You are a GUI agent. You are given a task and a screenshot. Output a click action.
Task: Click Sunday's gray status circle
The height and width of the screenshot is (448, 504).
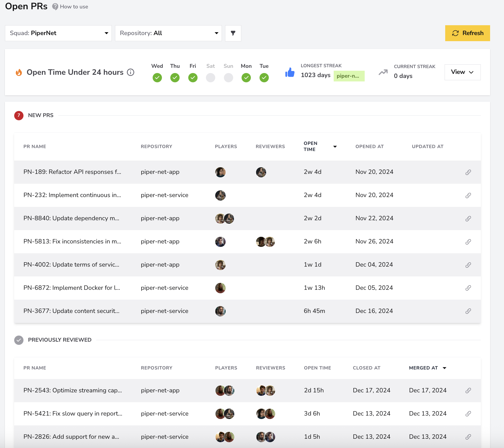tap(229, 78)
